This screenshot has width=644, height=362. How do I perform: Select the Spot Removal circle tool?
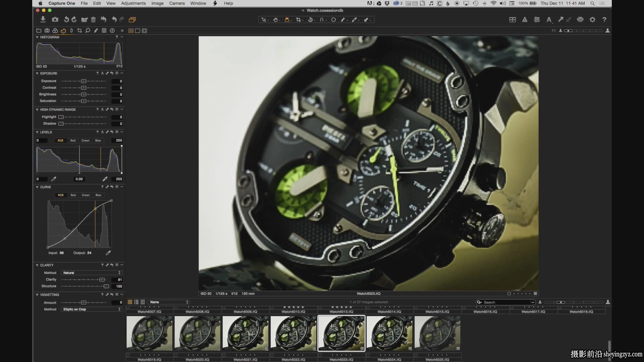(x=333, y=20)
